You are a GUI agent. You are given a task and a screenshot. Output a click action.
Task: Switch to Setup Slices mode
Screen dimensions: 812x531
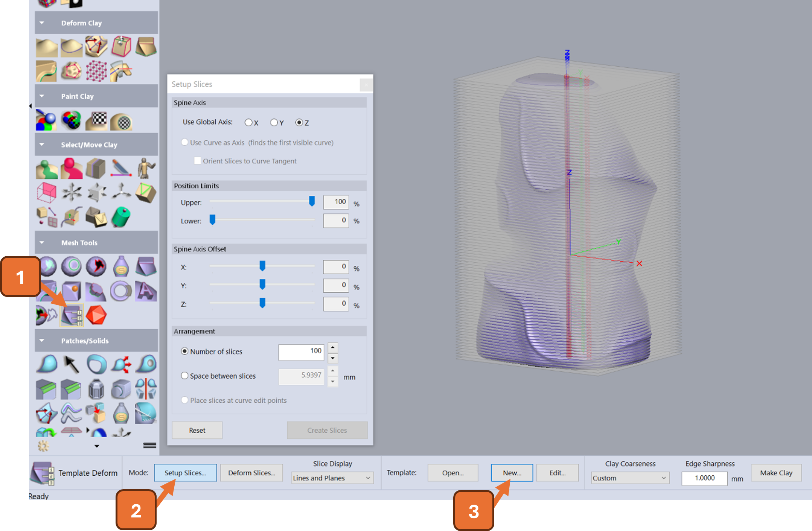pos(185,473)
